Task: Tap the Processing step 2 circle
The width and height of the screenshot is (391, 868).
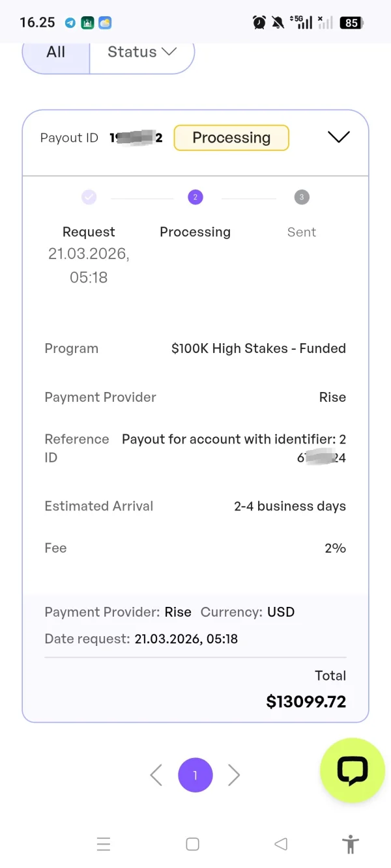Action: point(195,197)
